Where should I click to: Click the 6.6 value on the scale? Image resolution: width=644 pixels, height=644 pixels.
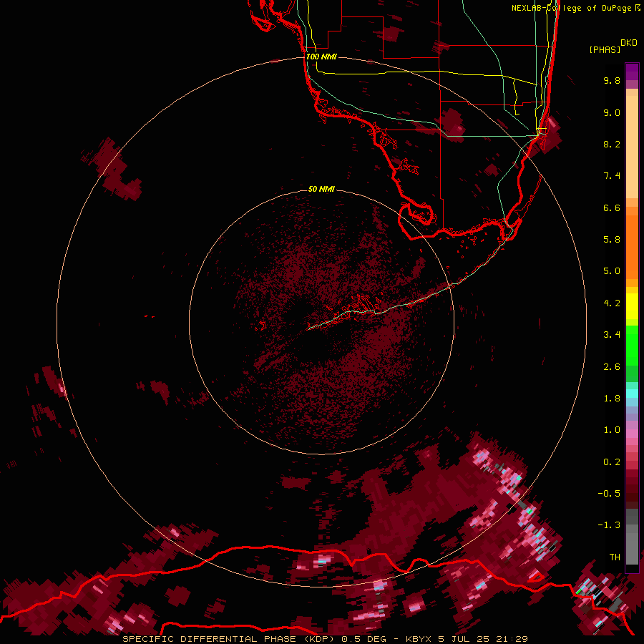click(x=612, y=208)
